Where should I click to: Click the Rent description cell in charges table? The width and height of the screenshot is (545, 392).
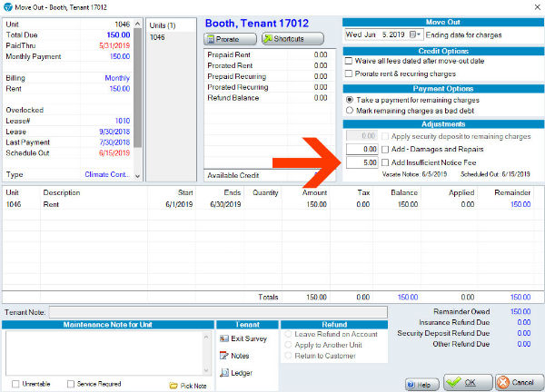(x=51, y=204)
